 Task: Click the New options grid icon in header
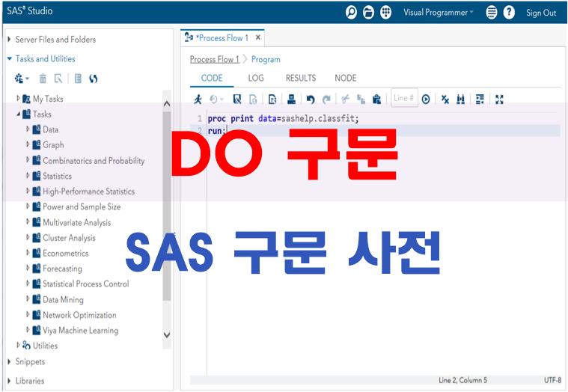pos(386,12)
